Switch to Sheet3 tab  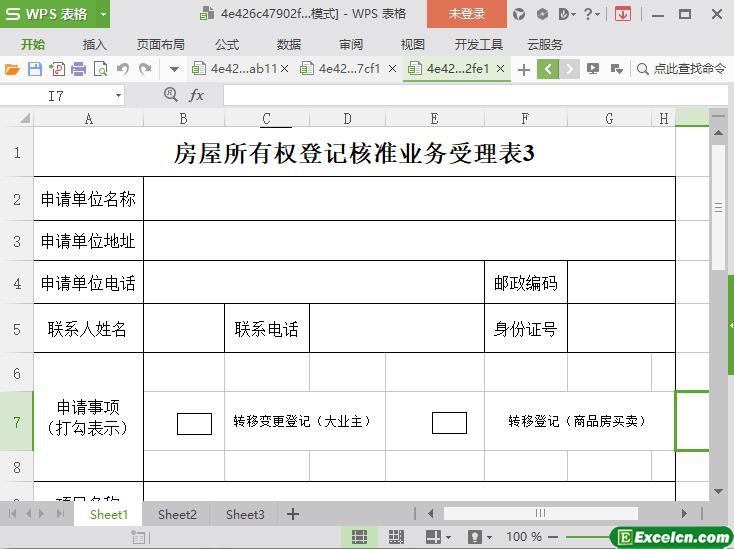(245, 514)
